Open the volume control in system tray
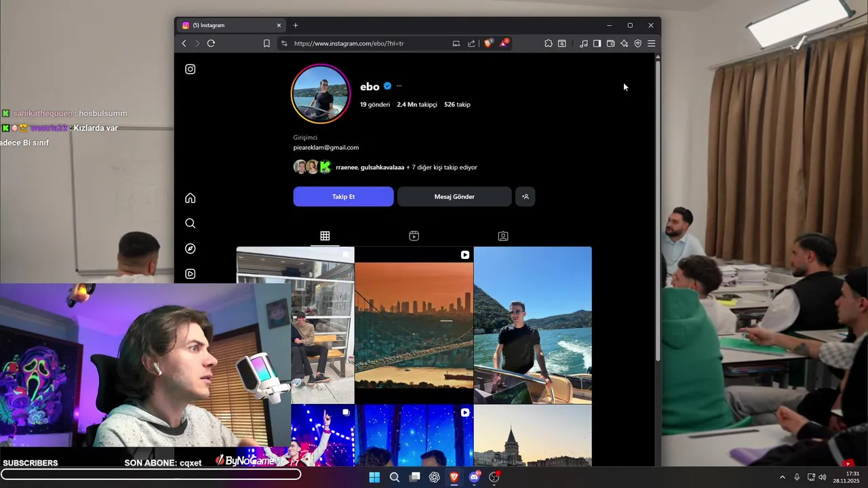 [823, 477]
